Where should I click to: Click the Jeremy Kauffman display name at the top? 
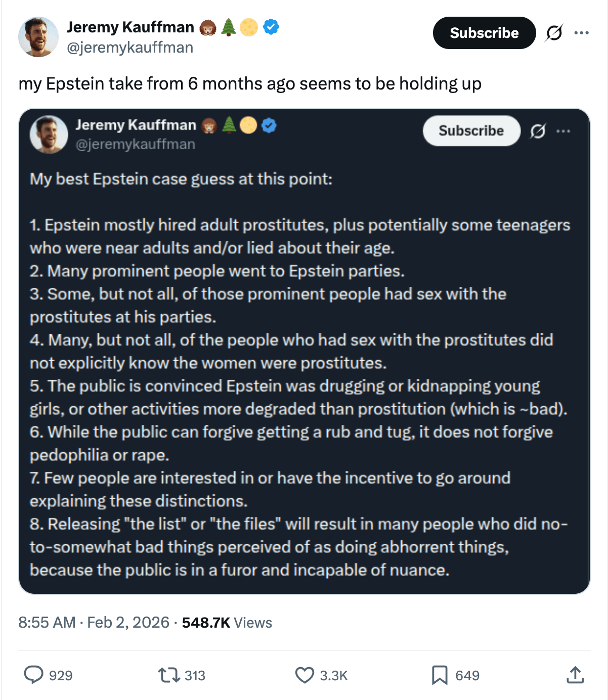[131, 27]
